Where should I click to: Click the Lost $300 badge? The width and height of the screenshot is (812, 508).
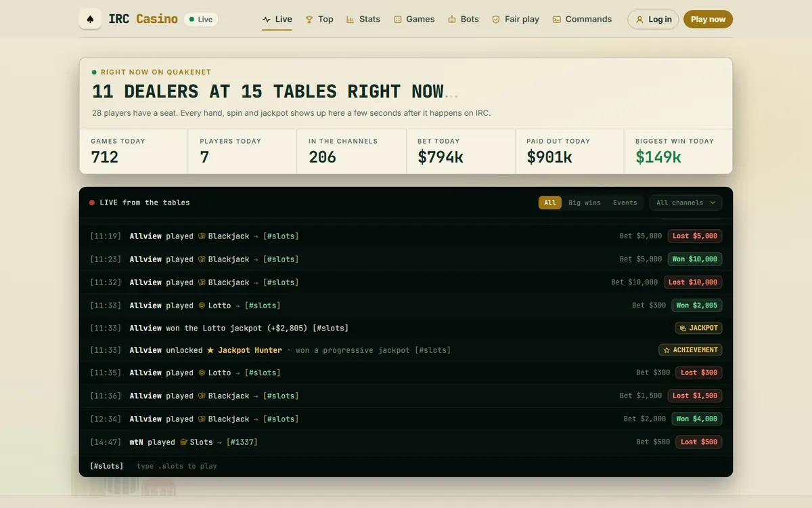click(x=699, y=373)
